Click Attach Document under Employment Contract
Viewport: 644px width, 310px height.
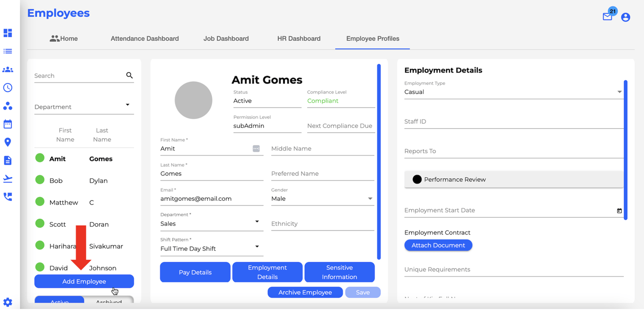438,245
